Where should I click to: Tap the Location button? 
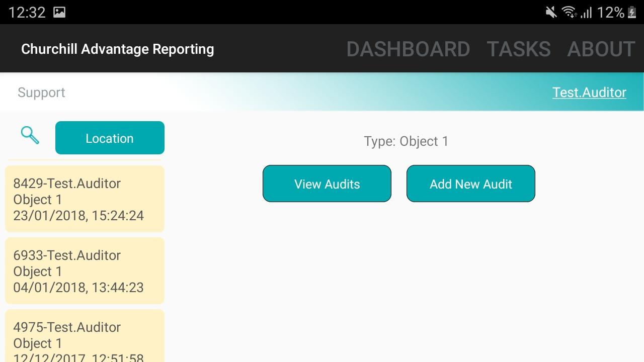tap(110, 138)
